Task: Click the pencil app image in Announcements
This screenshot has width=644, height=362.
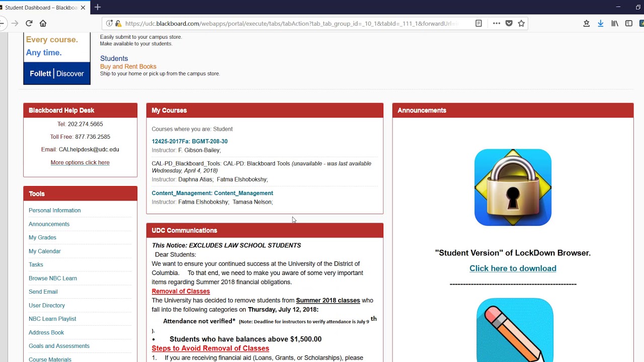Action: (x=515, y=330)
